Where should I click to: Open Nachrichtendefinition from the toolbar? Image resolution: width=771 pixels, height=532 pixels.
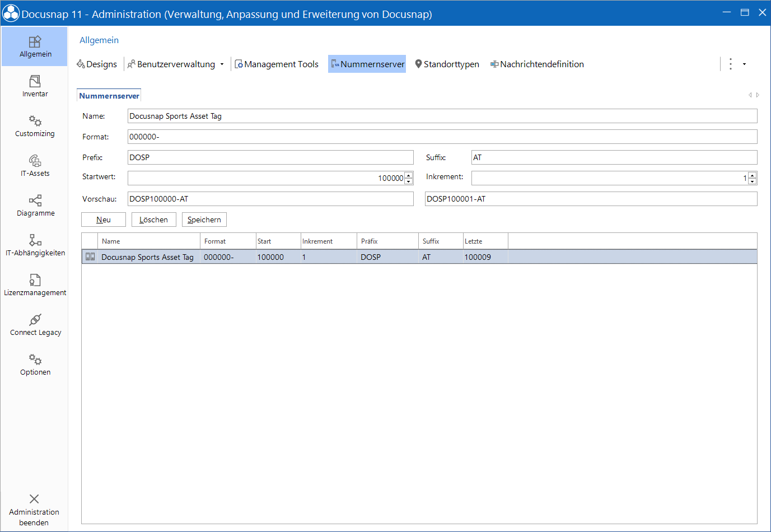[537, 64]
